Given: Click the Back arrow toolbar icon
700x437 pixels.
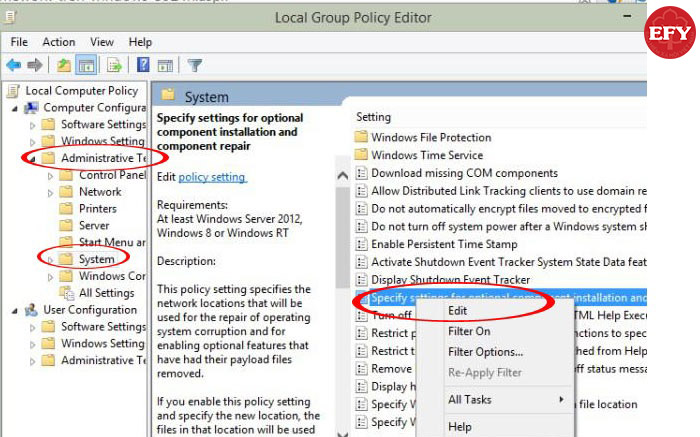Looking at the screenshot, I should click(14, 65).
